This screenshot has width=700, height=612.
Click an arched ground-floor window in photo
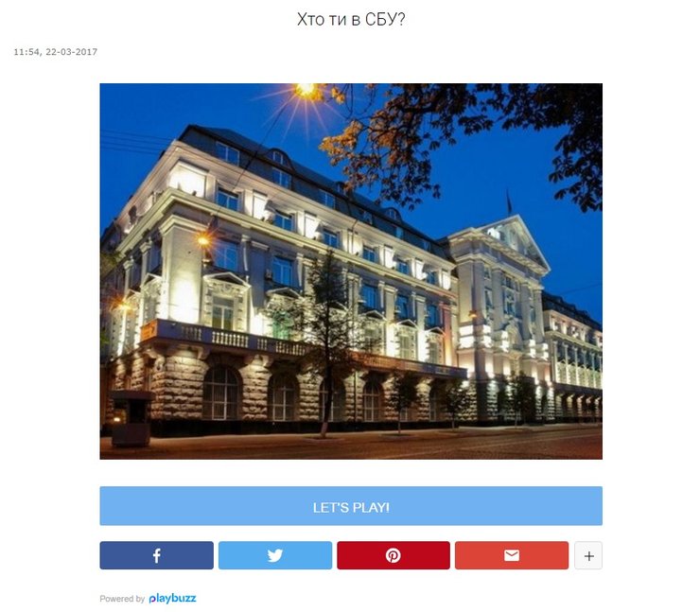click(x=220, y=393)
